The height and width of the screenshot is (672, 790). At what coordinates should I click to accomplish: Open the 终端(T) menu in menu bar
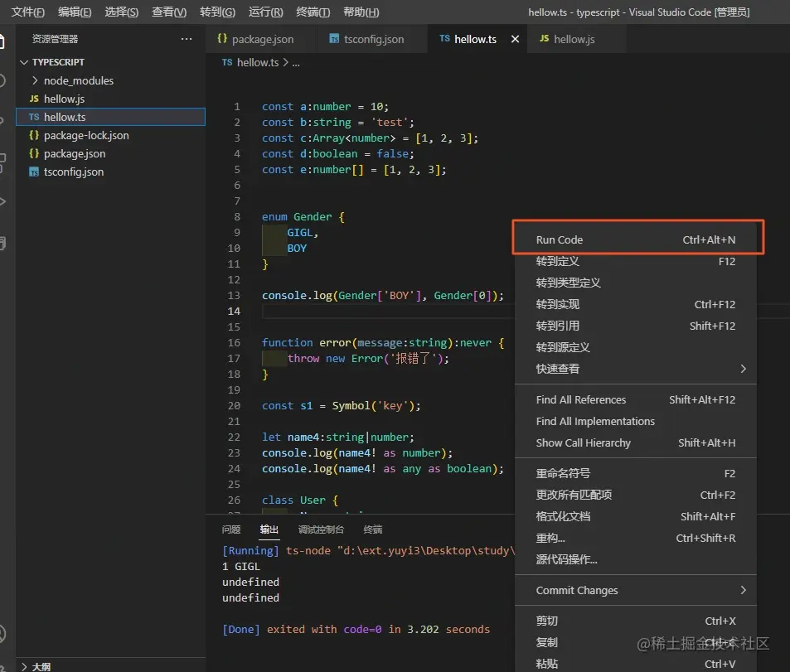point(313,12)
